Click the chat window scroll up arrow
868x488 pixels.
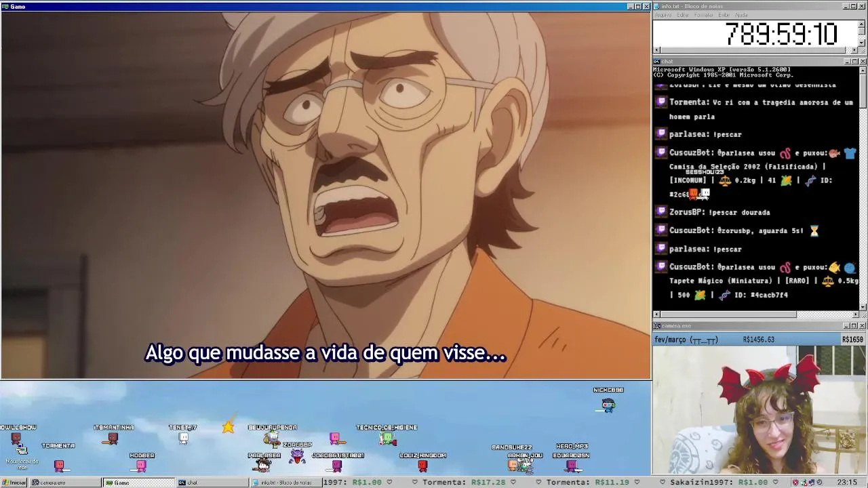(x=863, y=70)
